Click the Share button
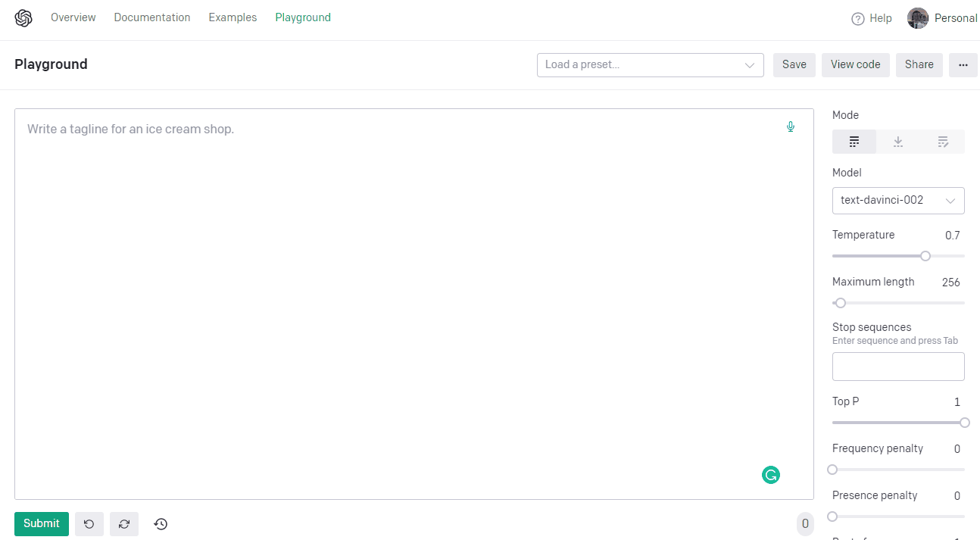Screen dimensions: 980x540 [x=919, y=65]
